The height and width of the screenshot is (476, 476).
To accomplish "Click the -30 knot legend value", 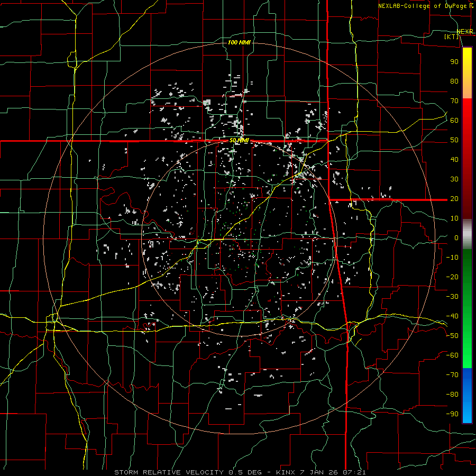I will [x=452, y=297].
